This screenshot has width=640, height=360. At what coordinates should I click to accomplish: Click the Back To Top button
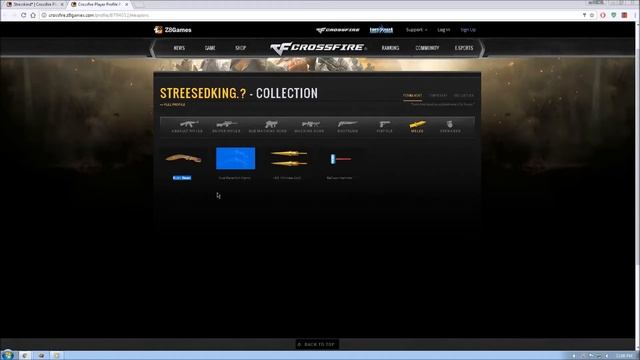point(317,344)
